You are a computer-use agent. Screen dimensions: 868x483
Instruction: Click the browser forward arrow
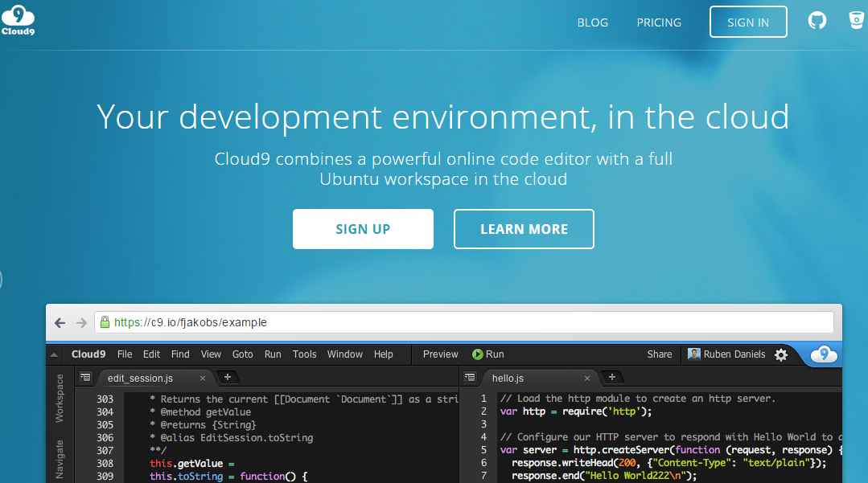(81, 322)
